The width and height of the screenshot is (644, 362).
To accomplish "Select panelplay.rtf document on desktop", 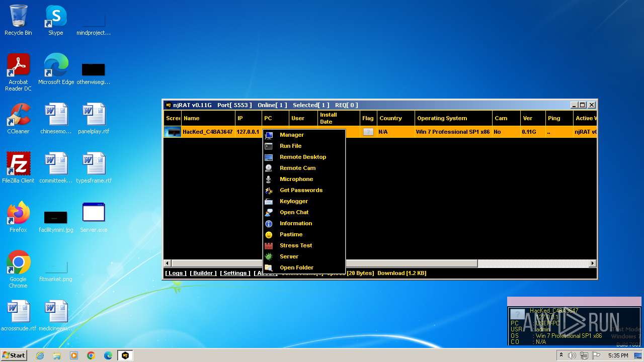I will pyautogui.click(x=94, y=119).
